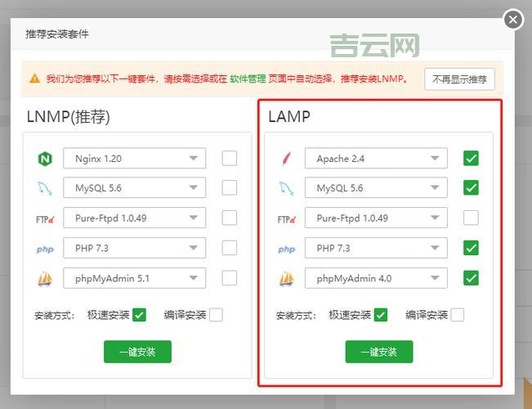Click the FTP icon in LNMP panel
Image resolution: width=532 pixels, height=409 pixels.
(45, 219)
